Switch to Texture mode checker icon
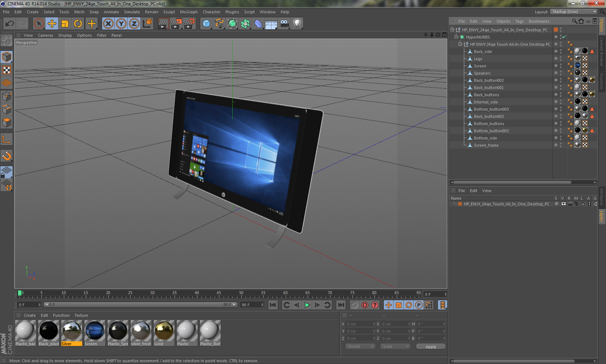Screen dimensions: 606x364 (x=6, y=70)
